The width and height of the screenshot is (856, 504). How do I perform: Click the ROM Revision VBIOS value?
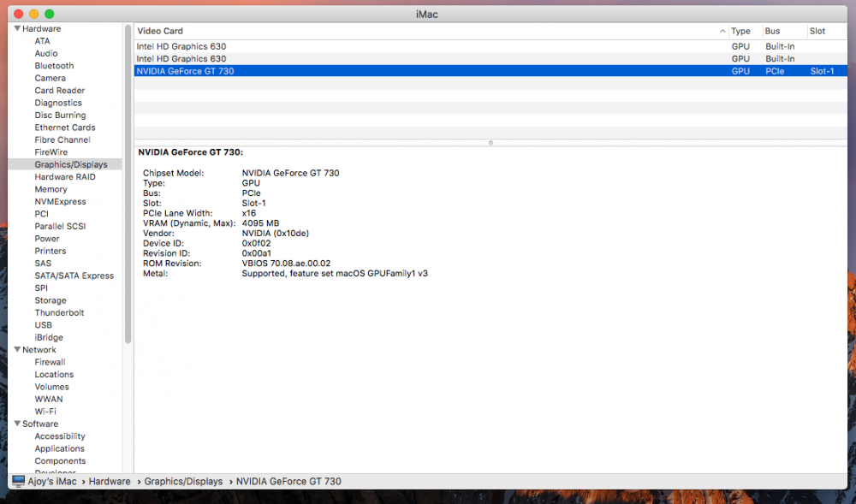click(286, 264)
